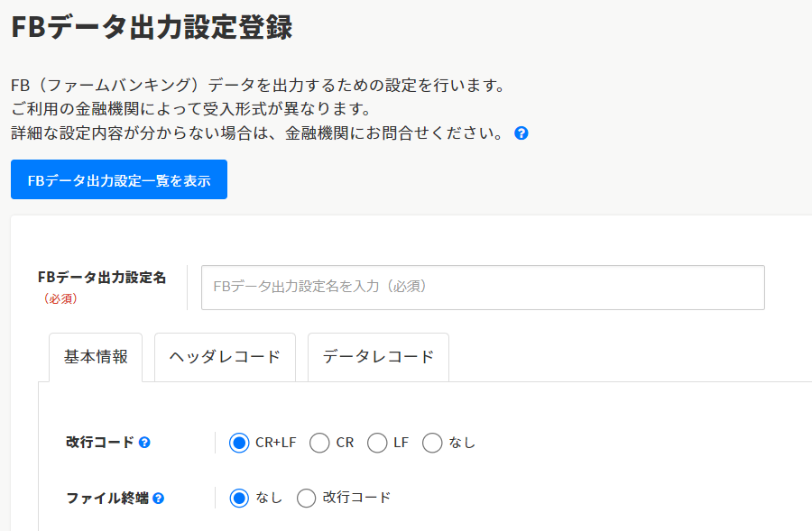
Task: Set 改行コード to なし
Action: [432, 443]
